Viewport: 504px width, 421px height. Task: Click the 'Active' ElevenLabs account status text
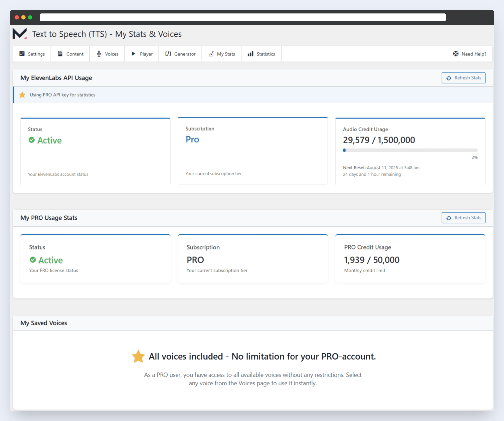click(49, 140)
